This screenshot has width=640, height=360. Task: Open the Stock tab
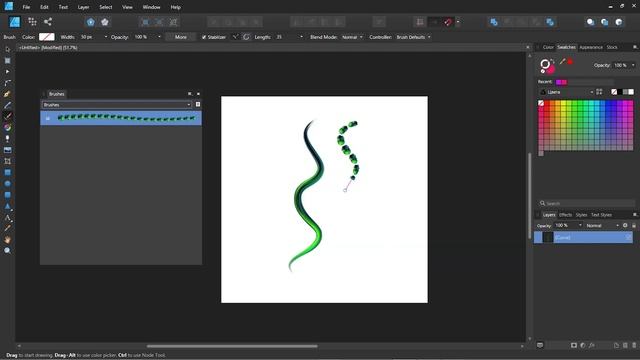[612, 47]
